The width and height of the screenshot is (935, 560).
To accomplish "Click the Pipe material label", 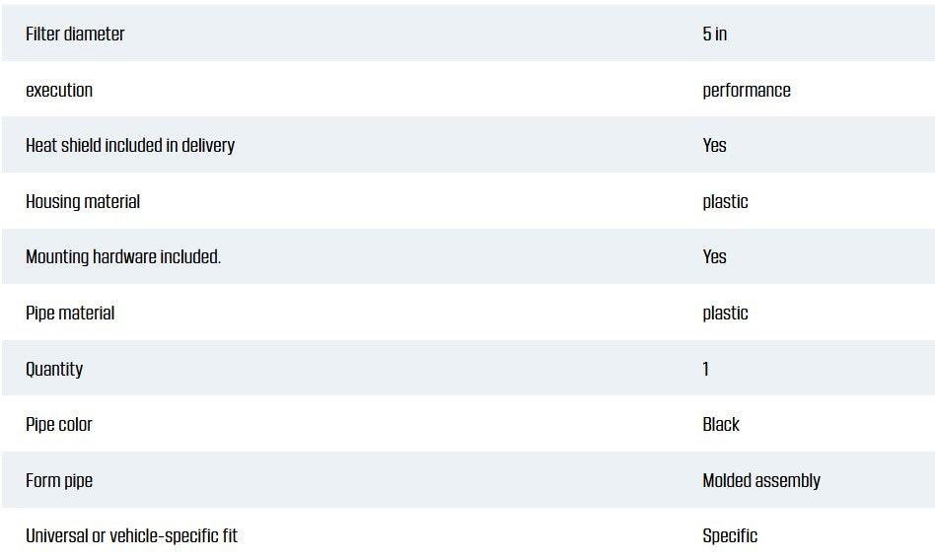I will [x=70, y=313].
